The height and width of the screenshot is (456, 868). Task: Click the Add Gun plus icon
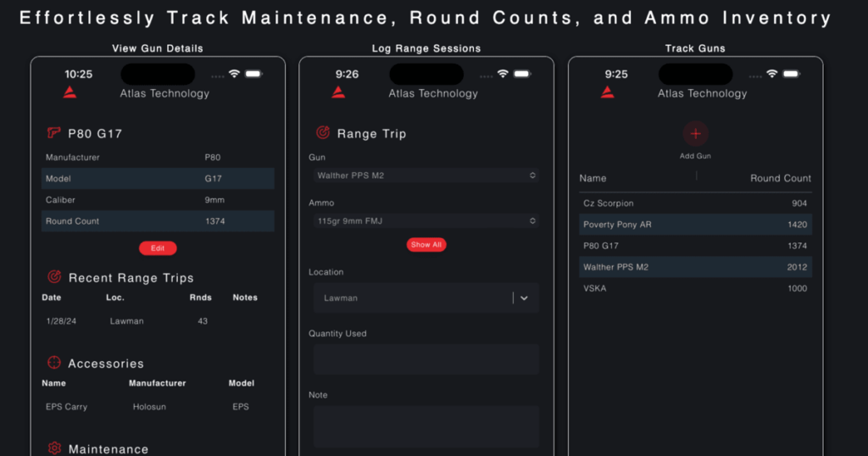[x=695, y=134]
